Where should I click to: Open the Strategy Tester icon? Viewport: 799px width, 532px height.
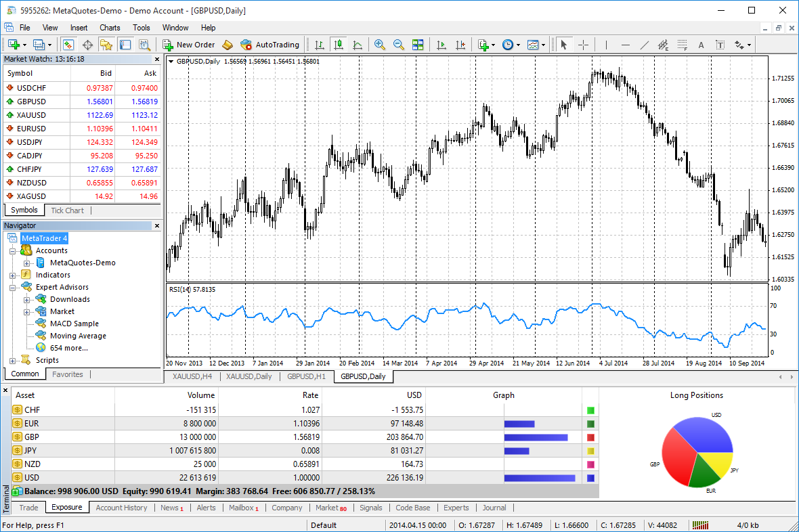(144, 45)
